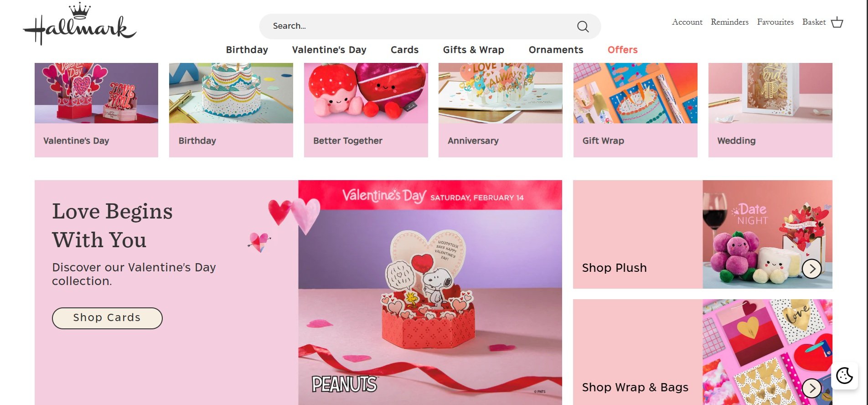Screen dimensions: 868x405
Task: Go to the Account page
Action: tap(687, 22)
